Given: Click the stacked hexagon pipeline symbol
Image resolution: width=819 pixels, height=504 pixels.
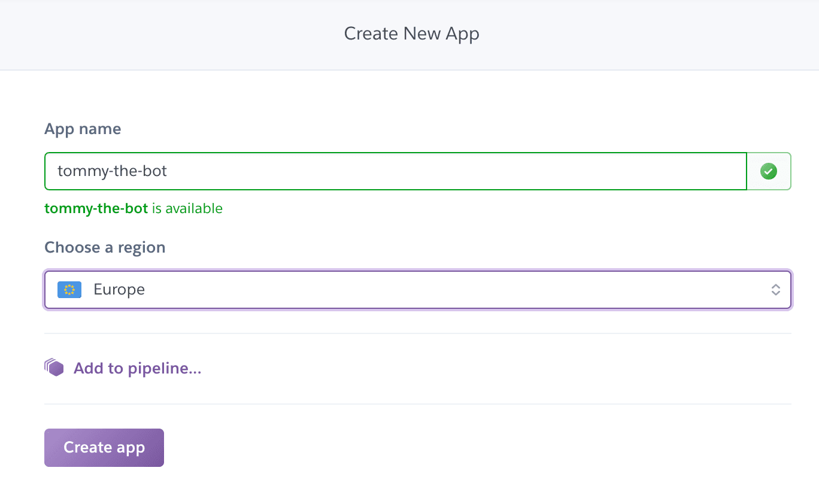Looking at the screenshot, I should pyautogui.click(x=54, y=367).
